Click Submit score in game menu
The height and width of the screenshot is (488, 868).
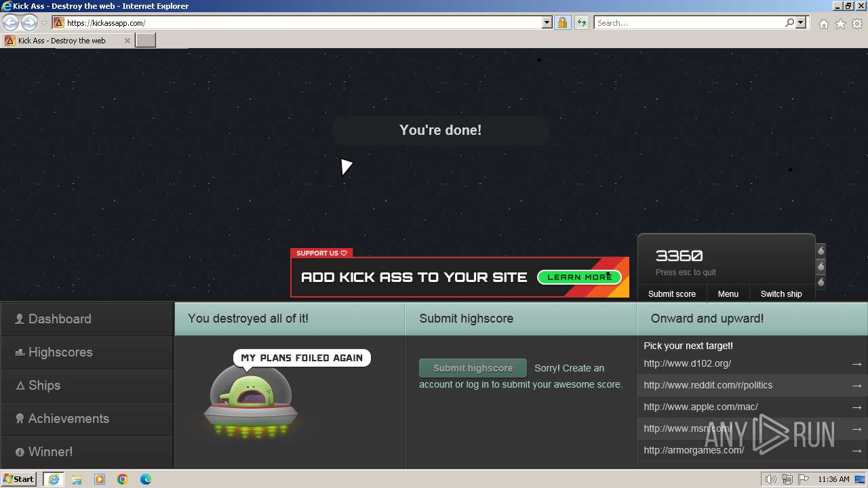pos(671,293)
